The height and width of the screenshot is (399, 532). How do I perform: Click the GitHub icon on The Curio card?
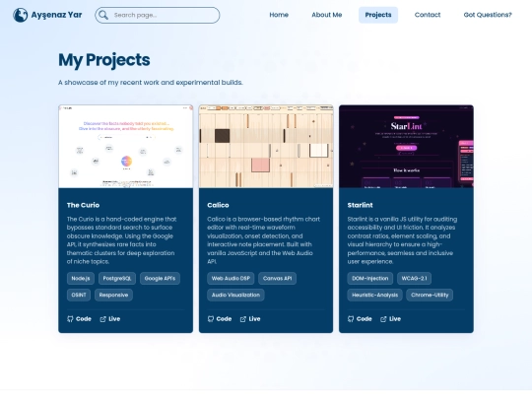click(x=70, y=319)
